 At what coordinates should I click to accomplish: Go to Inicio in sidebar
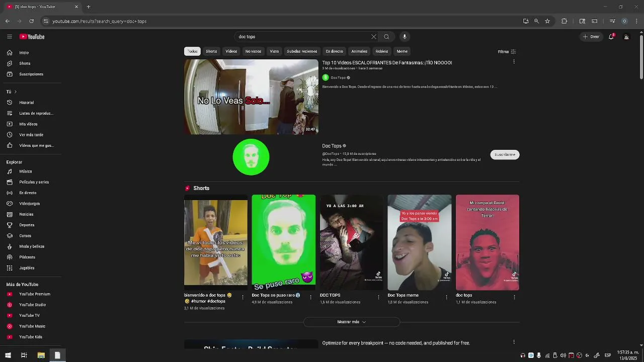point(33,53)
